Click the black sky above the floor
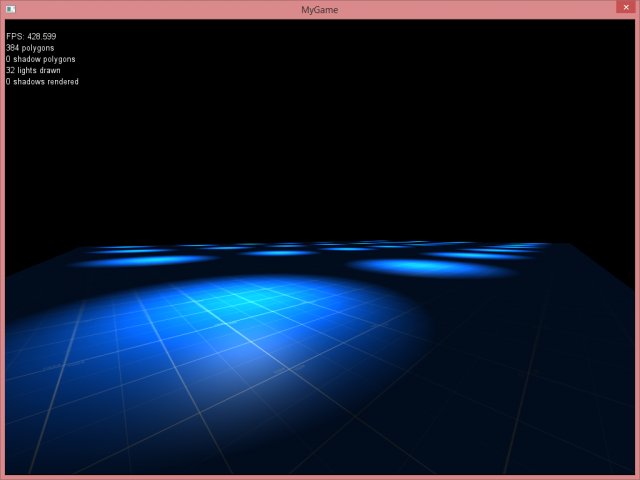 click(x=320, y=150)
